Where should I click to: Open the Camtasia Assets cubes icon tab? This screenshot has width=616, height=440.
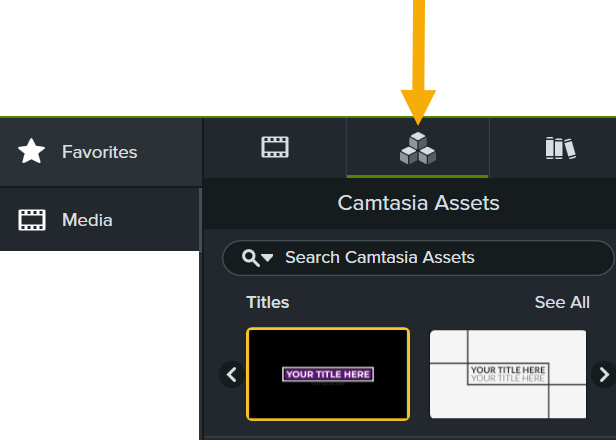(x=418, y=148)
